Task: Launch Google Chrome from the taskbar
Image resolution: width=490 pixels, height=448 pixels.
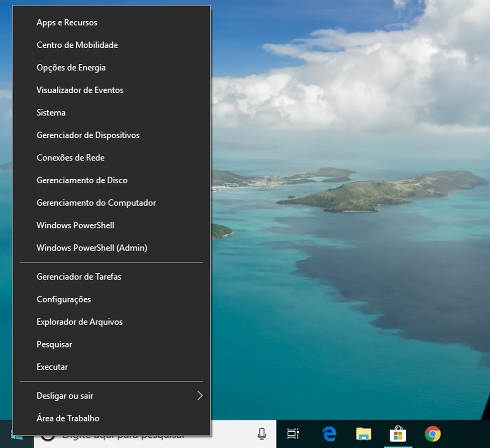Action: [x=433, y=434]
